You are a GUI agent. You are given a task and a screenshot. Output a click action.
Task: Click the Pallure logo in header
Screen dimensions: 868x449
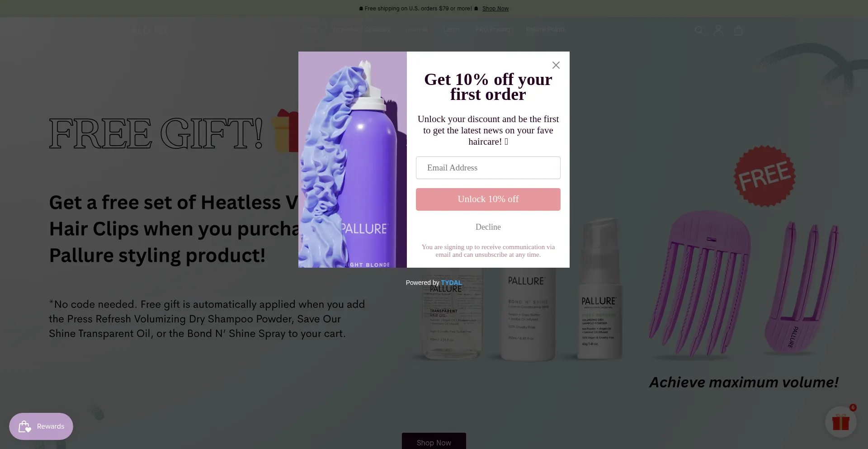[147, 30]
